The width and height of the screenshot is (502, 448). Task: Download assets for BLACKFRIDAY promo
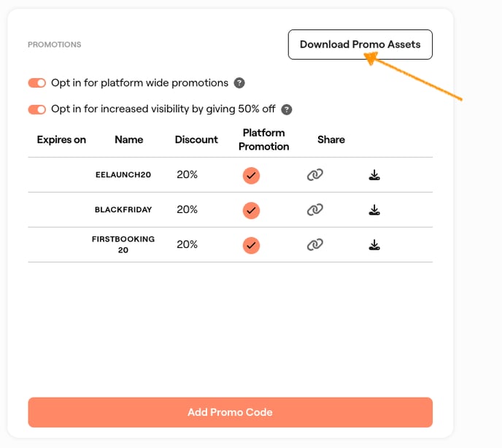click(374, 209)
